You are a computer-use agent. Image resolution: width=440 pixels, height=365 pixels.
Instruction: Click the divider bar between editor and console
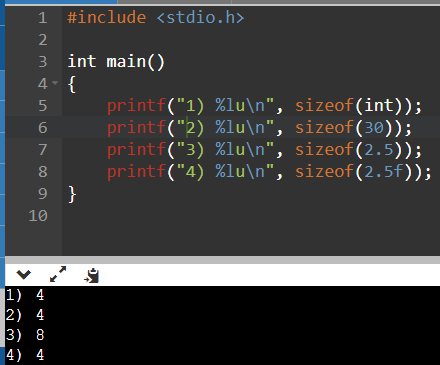tap(222, 260)
